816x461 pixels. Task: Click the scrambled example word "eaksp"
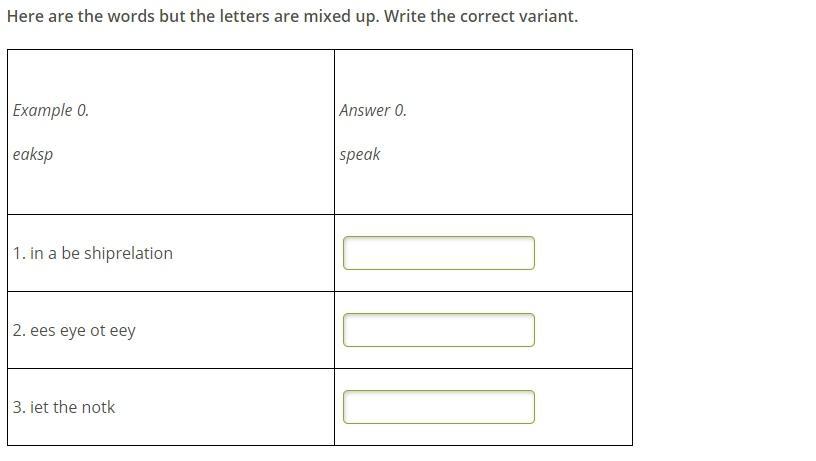tap(33, 154)
